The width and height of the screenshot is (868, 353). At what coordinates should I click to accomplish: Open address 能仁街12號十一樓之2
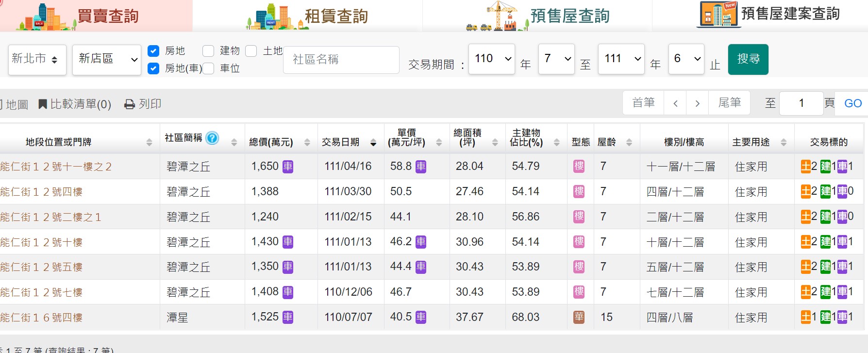click(x=56, y=167)
